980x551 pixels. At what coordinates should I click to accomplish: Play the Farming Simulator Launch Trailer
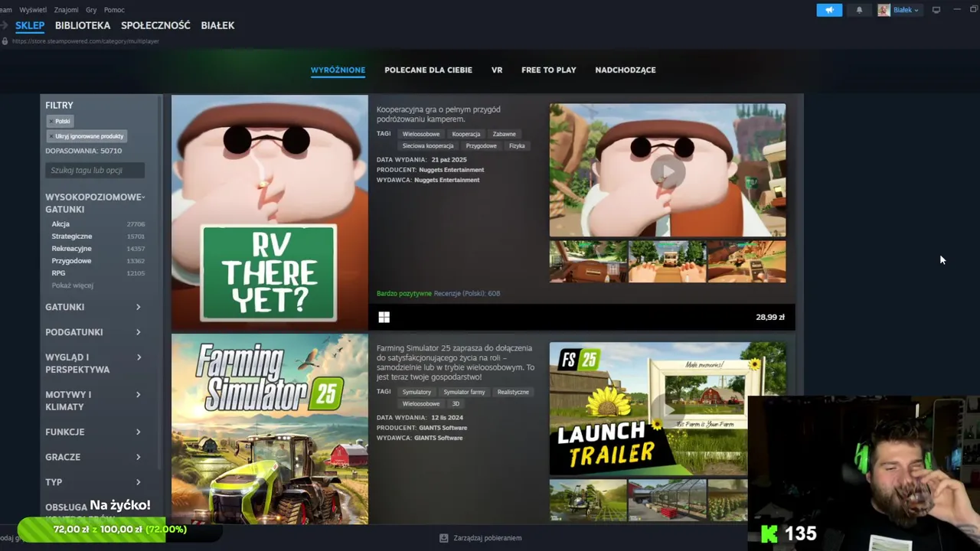tap(668, 409)
